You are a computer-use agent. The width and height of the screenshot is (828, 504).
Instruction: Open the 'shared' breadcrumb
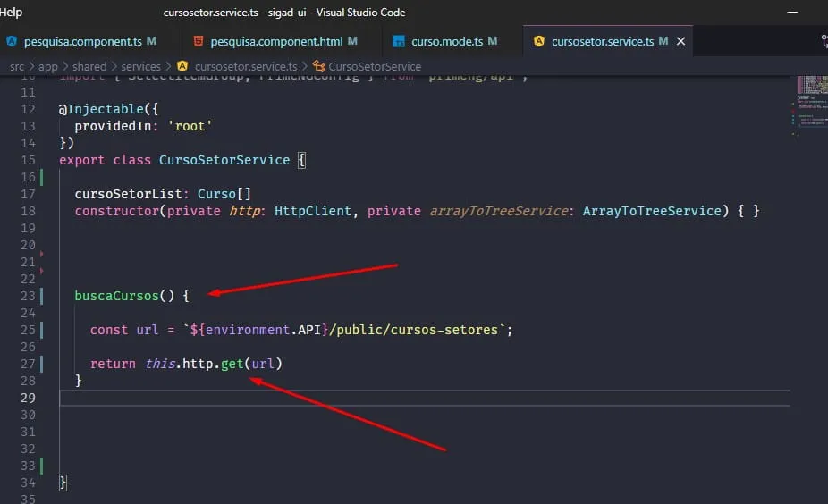coord(89,66)
